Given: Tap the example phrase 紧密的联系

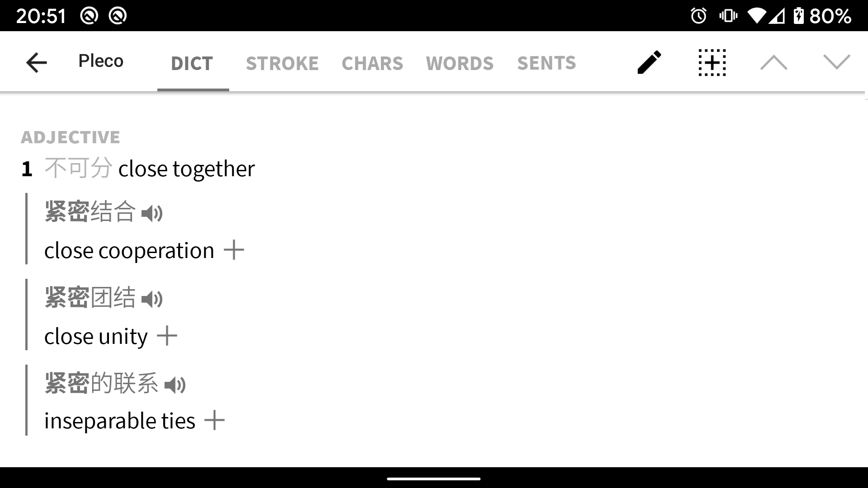Looking at the screenshot, I should coord(102,383).
